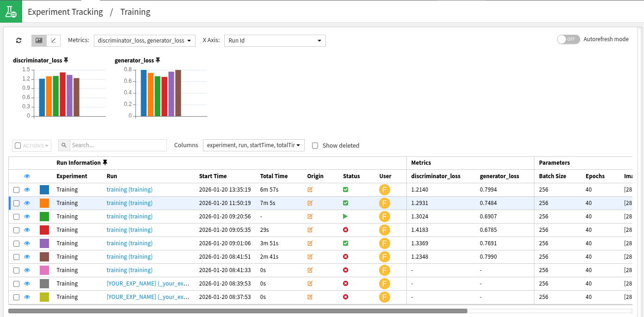
Task: Click the Experiment Tracking breadcrumb
Action: click(x=65, y=12)
